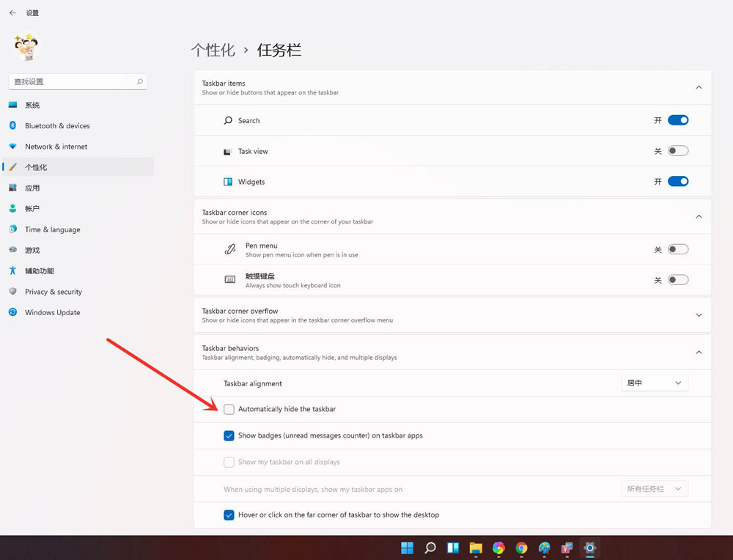
Task: Collapse the Taskbar behaviors section
Action: 698,352
